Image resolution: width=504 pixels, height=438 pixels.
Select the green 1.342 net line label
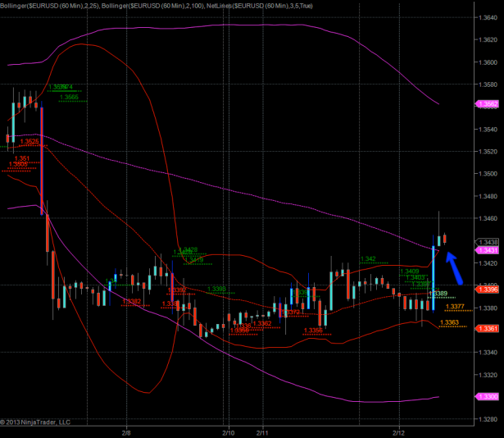368,258
